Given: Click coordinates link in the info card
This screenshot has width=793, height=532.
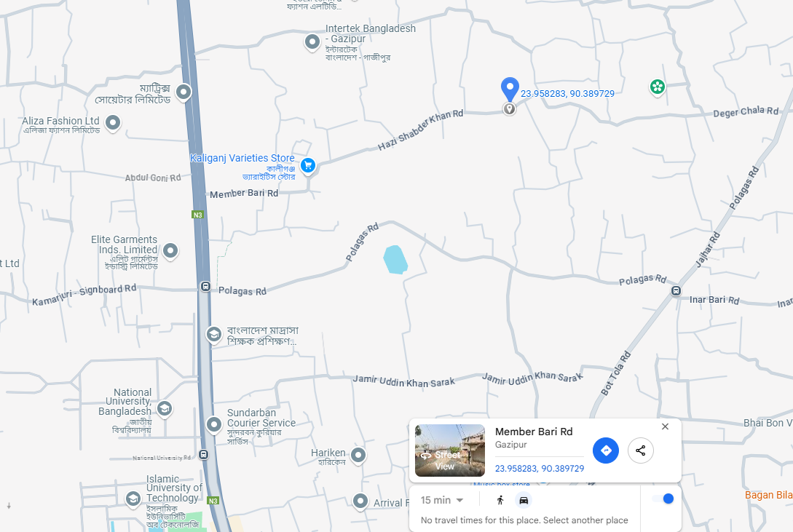Looking at the screenshot, I should (539, 469).
